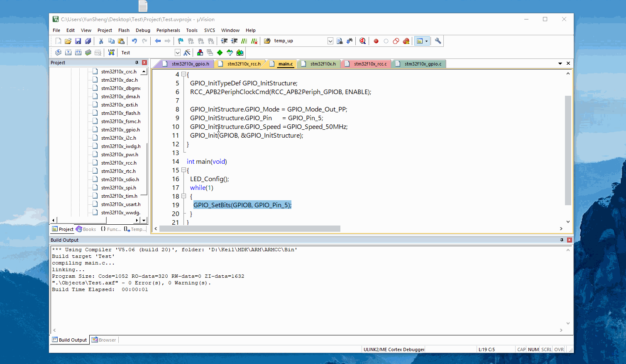
Task: Open the File menu
Action: coord(56,30)
